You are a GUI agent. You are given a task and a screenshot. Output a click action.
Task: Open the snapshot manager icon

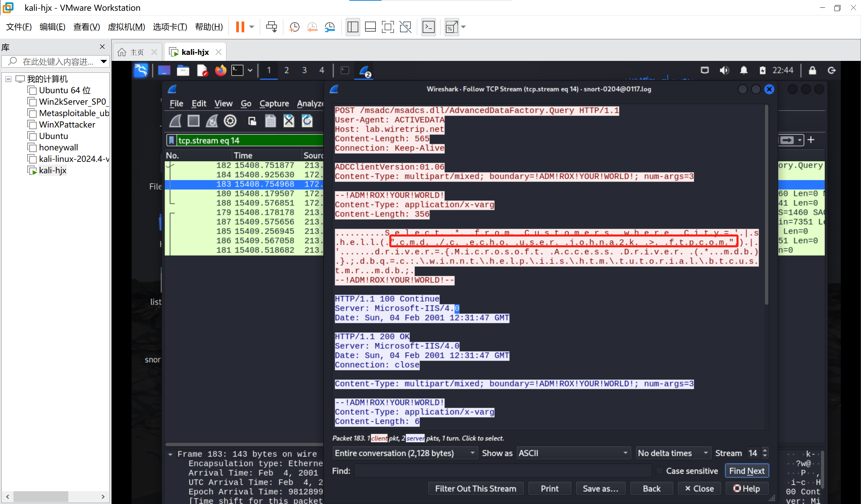(330, 27)
